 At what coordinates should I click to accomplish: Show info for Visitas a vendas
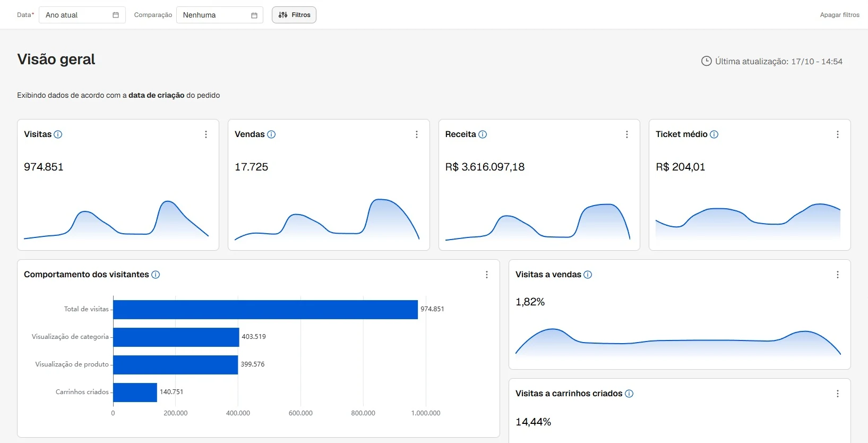[588, 275]
